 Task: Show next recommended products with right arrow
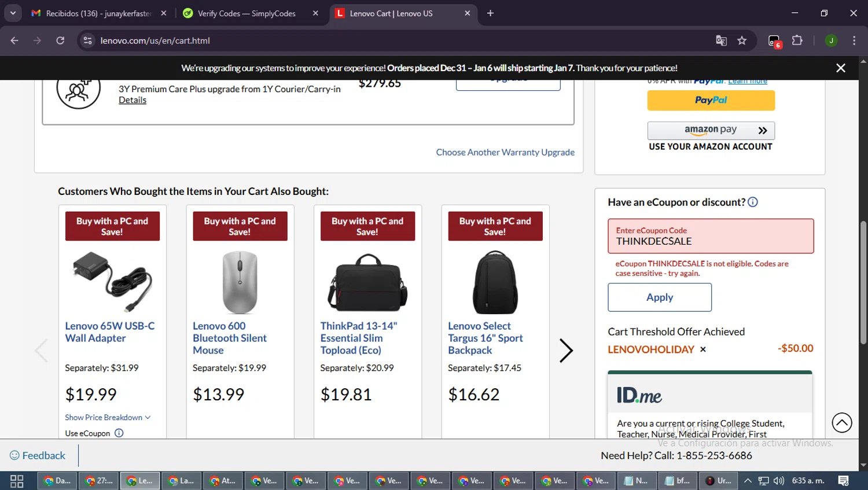click(x=566, y=351)
